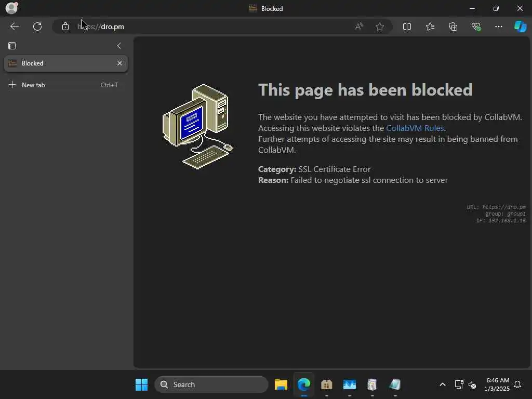Screen dimensions: 532x399
Task: Open the clock showing 6:46 AM
Action: [x=497, y=384]
